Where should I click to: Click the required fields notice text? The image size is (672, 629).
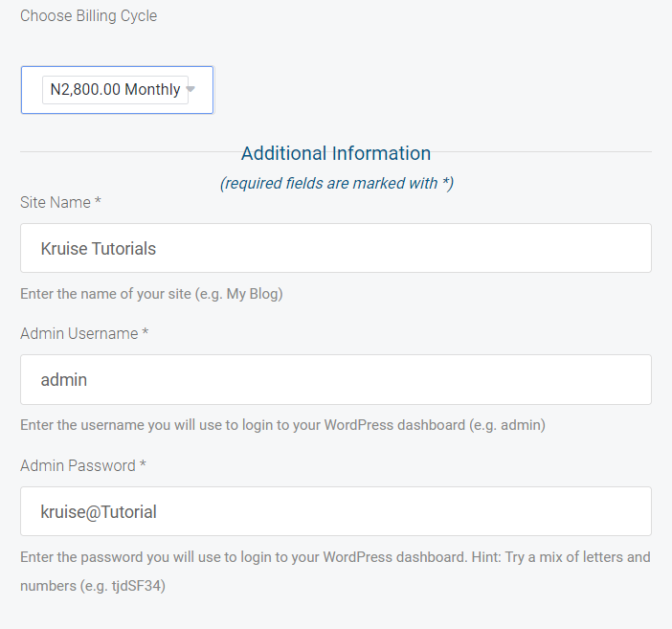336,183
